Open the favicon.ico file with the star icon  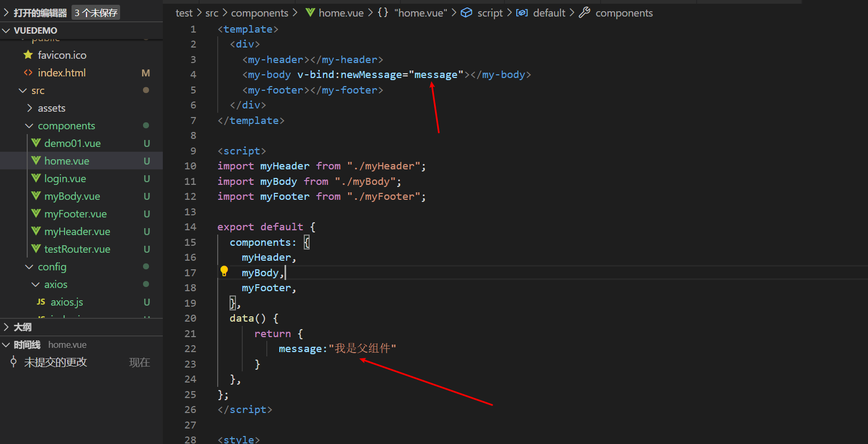click(62, 55)
